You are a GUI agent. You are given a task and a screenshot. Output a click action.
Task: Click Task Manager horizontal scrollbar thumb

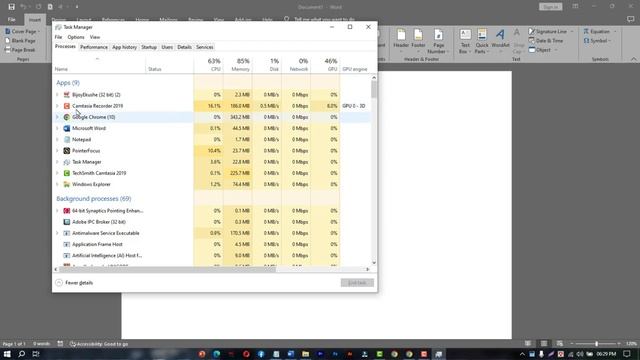(x=167, y=269)
